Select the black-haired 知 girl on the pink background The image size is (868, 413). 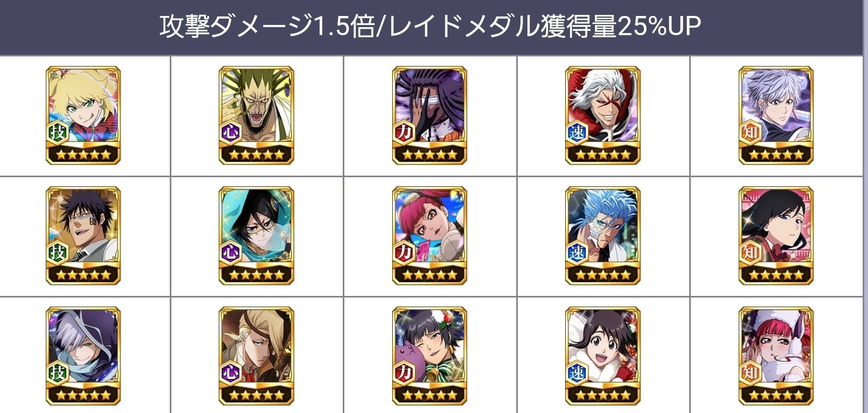pos(776,236)
